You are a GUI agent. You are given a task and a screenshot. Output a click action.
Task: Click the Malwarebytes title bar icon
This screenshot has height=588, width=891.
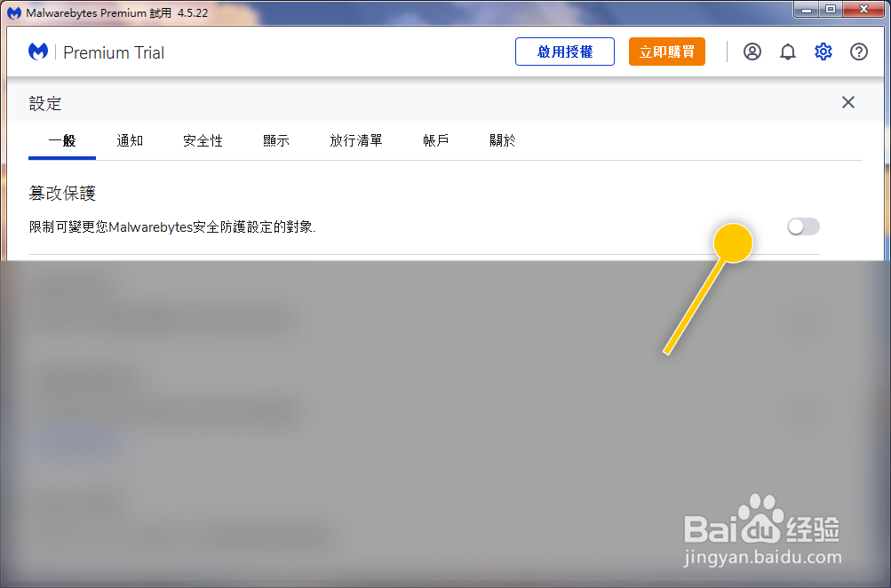coord(13,12)
